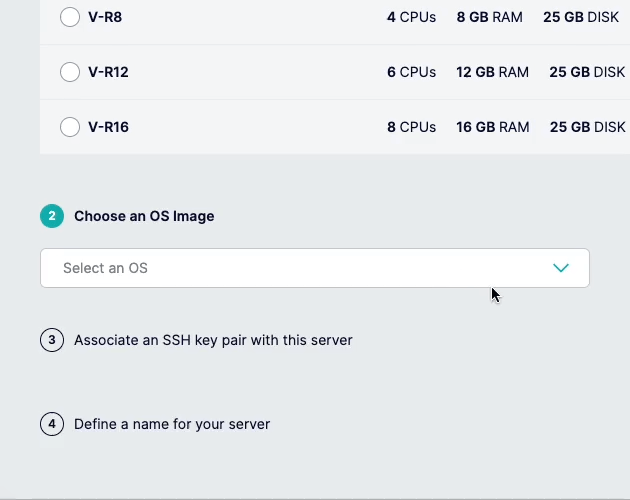This screenshot has width=630, height=500.
Task: Click the V-R8 plan name label
Action: (x=105, y=17)
